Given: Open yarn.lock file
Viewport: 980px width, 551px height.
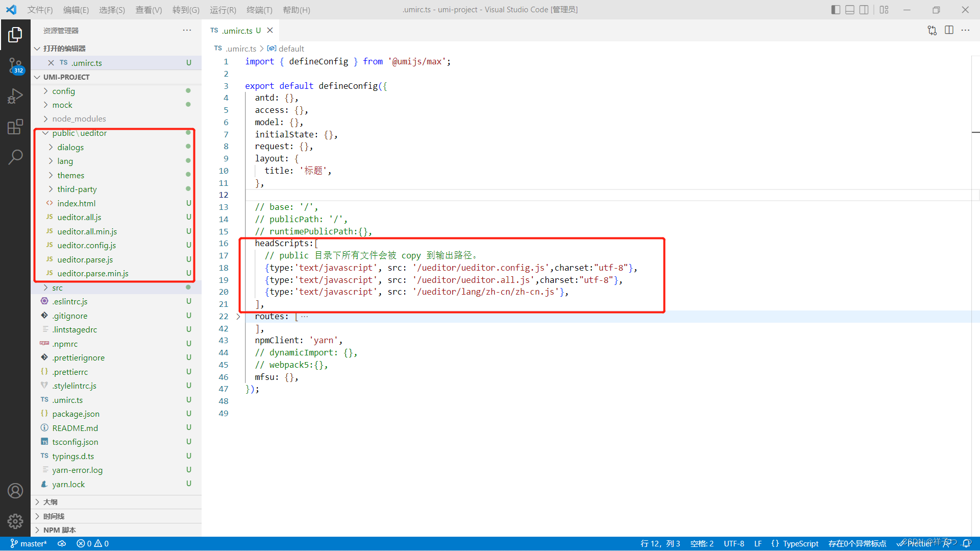Looking at the screenshot, I should pos(116,484).
